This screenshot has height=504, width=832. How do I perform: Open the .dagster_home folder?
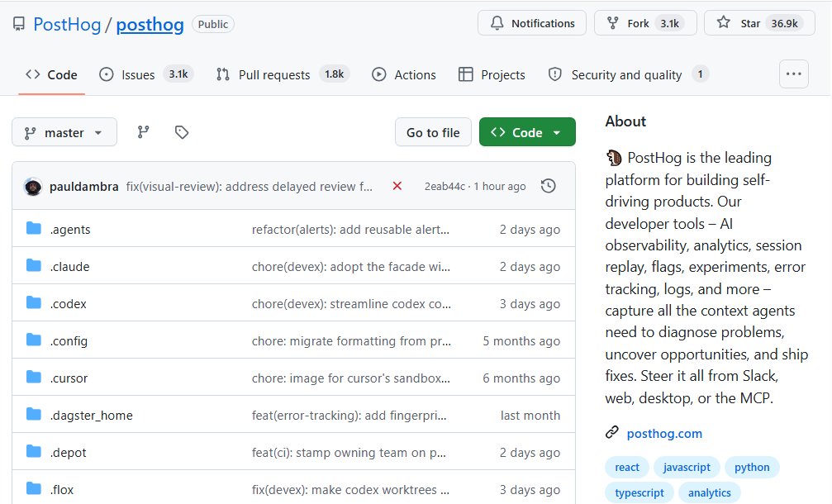click(x=91, y=416)
